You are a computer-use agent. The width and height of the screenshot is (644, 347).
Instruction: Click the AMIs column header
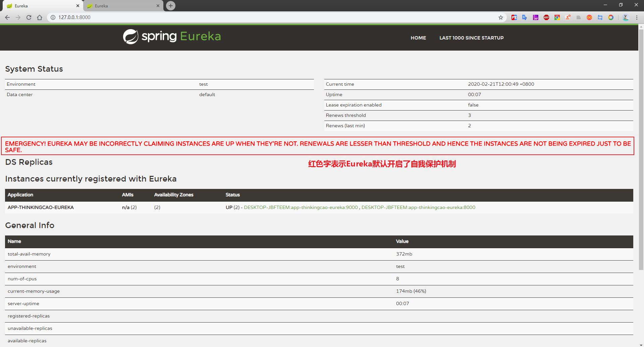coord(127,195)
